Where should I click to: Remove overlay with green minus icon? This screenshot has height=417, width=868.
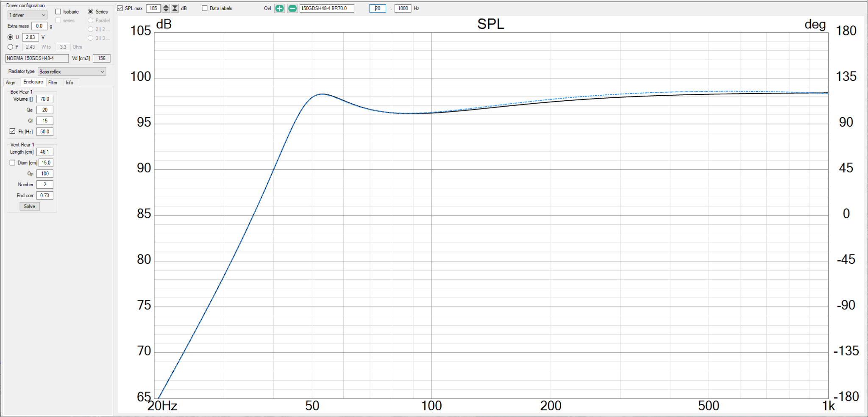(x=292, y=8)
